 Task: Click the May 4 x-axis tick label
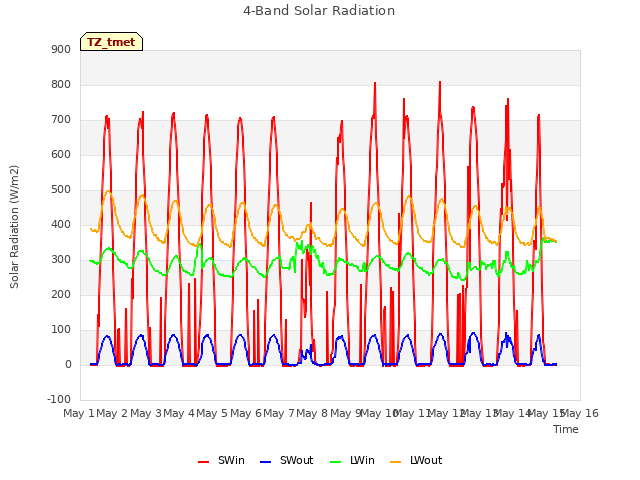pos(179,413)
